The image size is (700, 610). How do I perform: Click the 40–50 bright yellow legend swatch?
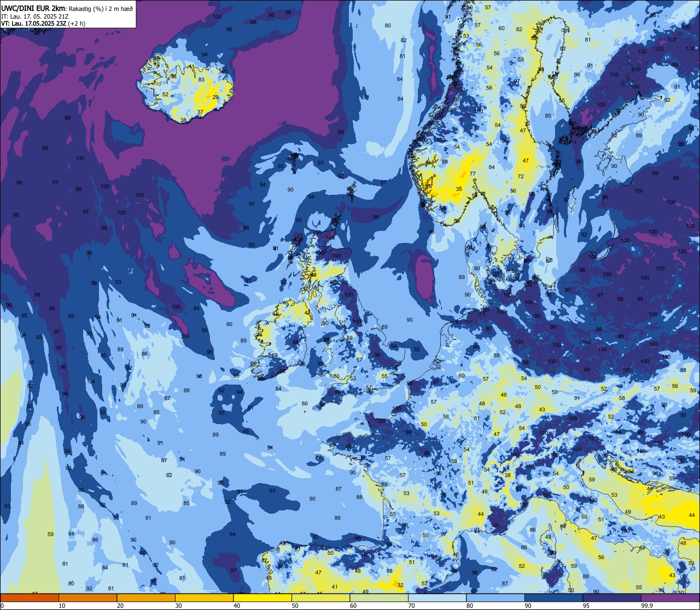[262, 598]
